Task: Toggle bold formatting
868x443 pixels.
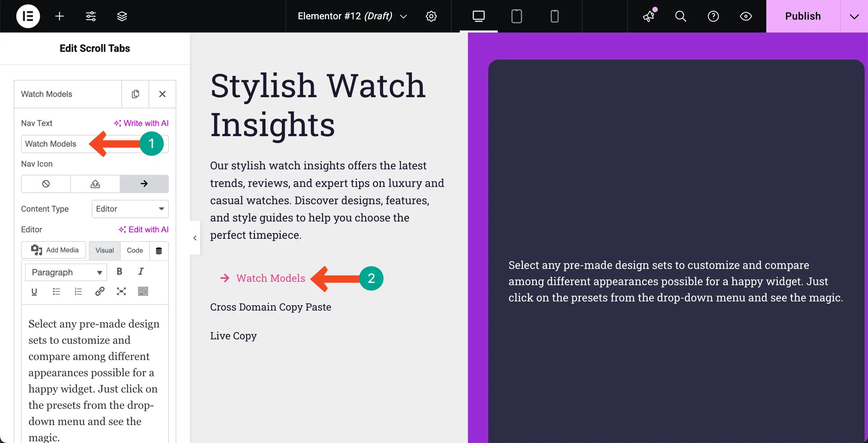Action: [x=119, y=272]
